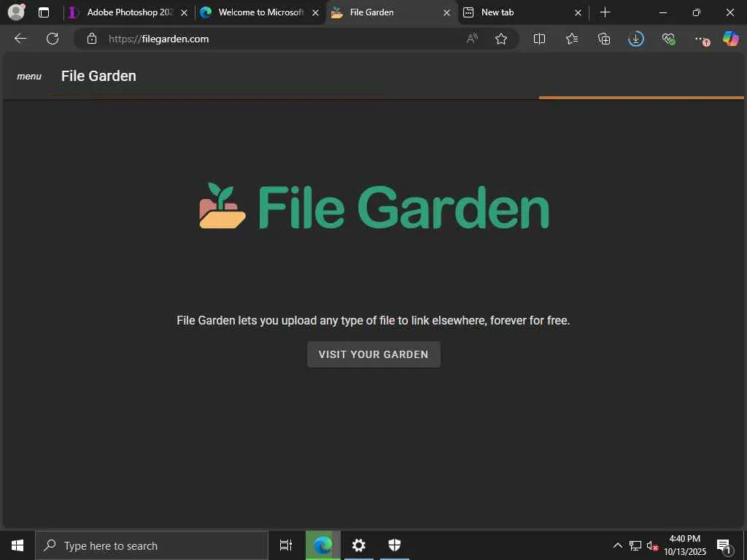Click the Visit Your Garden button
747x560 pixels.
(373, 354)
